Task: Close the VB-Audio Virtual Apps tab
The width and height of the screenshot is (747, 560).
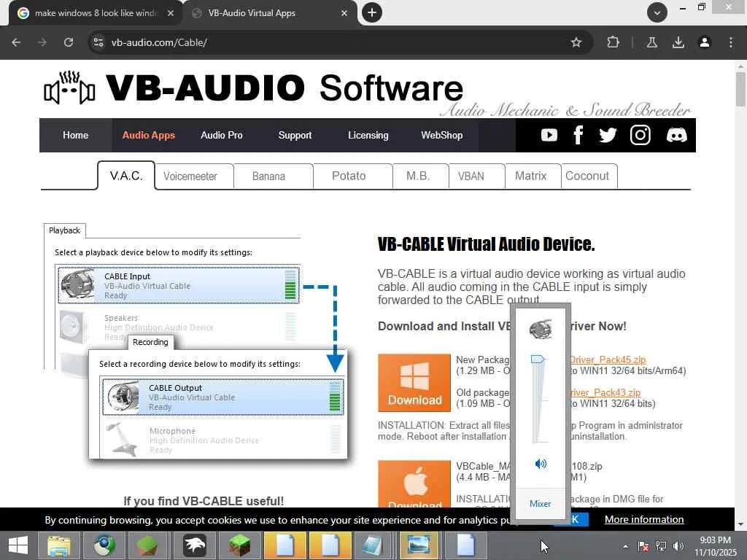Action: tap(344, 13)
